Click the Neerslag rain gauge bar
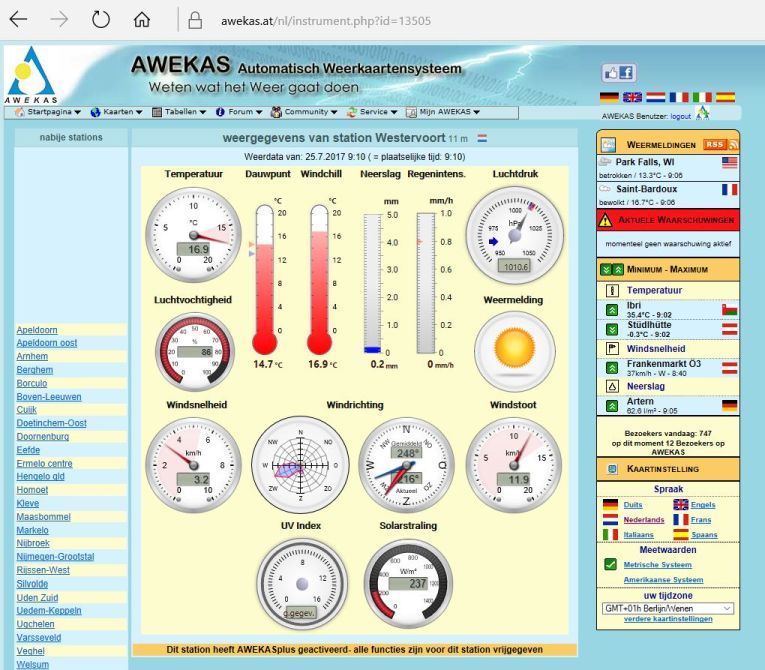The image size is (765, 670). (x=372, y=283)
